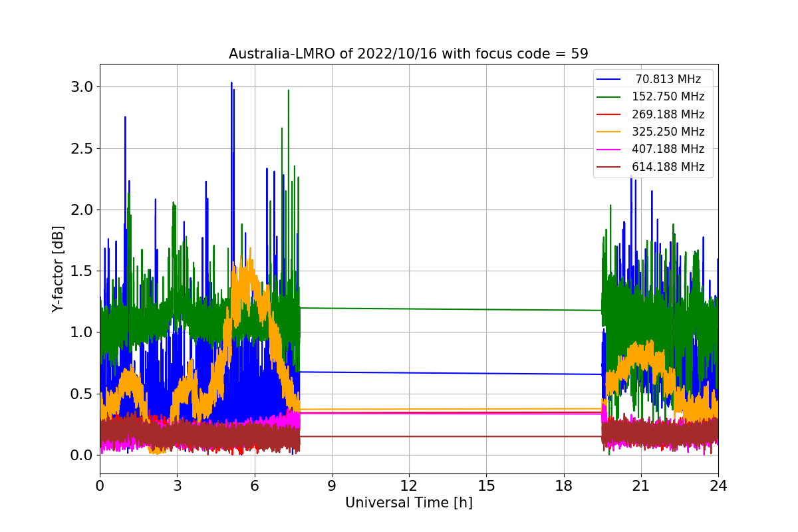Image resolution: width=798 pixels, height=532 pixels.
Task: Click the flat green line across the data gap
Action: [451, 309]
